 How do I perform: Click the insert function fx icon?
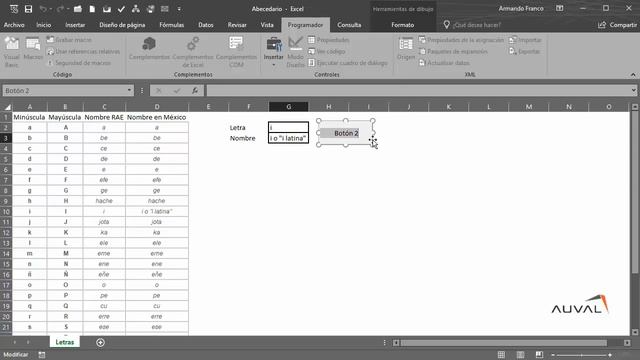(x=195, y=91)
